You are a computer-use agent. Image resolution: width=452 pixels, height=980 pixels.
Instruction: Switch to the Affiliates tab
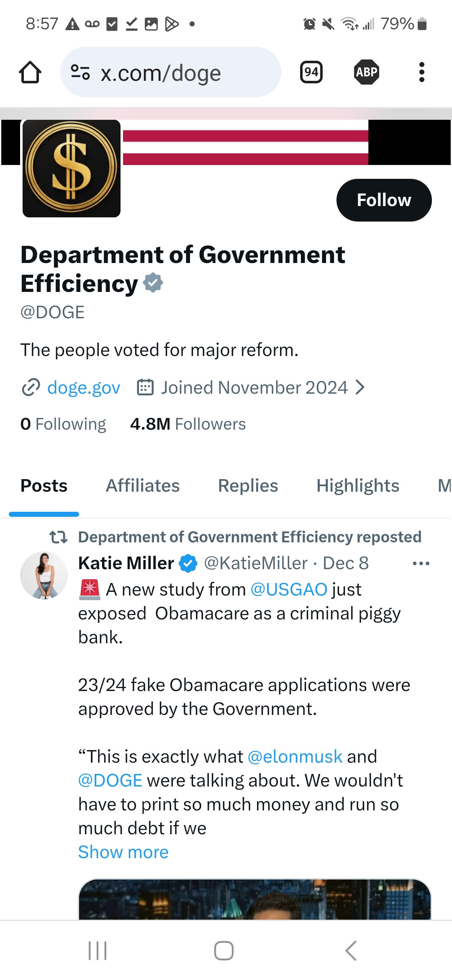pos(143,486)
